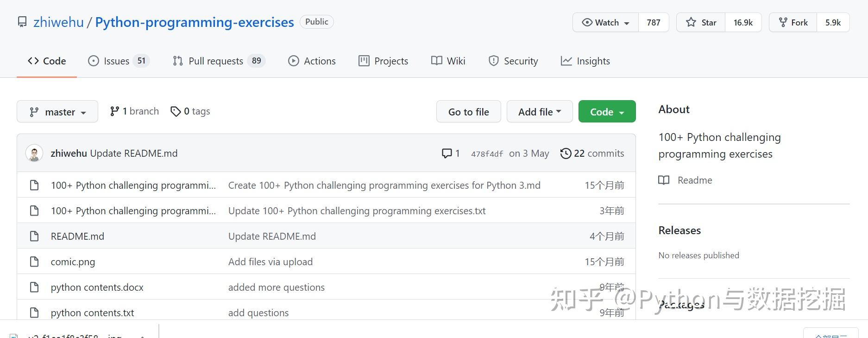Expand the master branch dropdown
This screenshot has width=868, height=338.
point(57,112)
